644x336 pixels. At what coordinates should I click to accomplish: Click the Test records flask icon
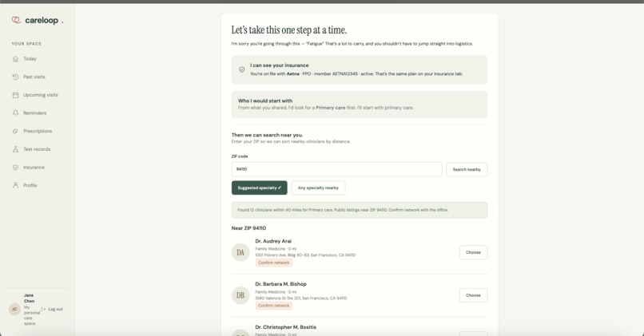pos(16,149)
